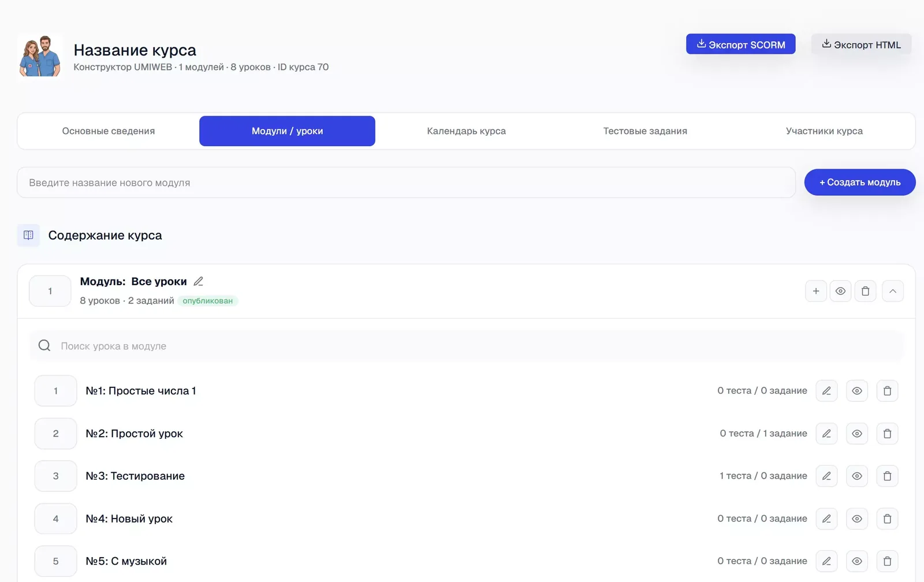This screenshot has height=582, width=924.
Task: Switch to the Календарь курса tab
Action: point(466,131)
